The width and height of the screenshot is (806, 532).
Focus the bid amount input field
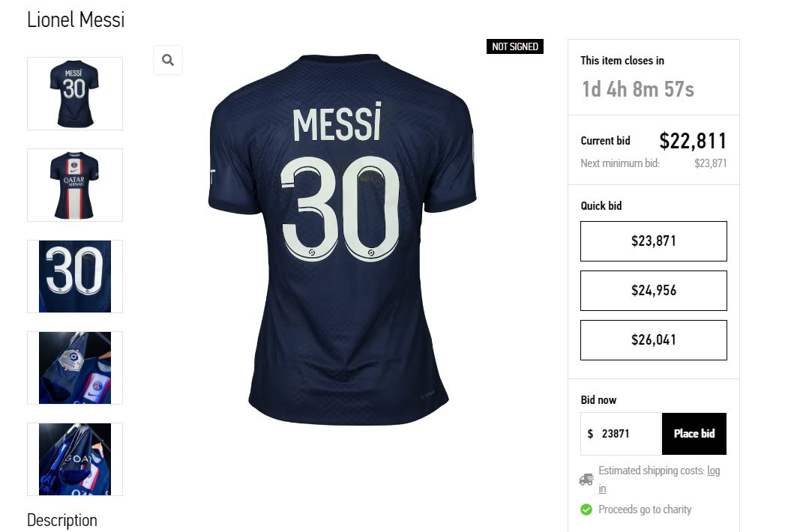(x=621, y=434)
